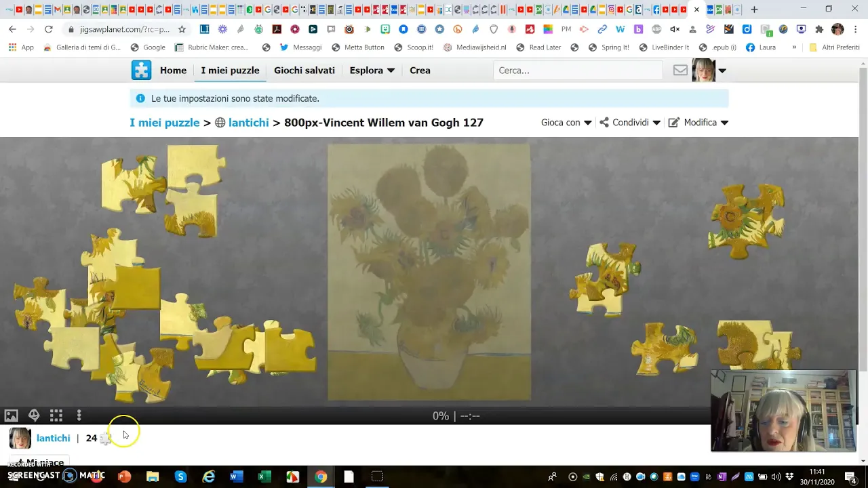Open the volume control in the system tray

click(x=776, y=476)
